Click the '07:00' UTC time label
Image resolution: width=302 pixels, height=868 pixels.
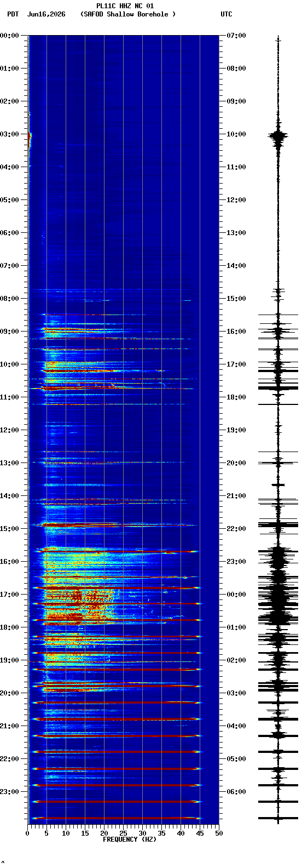(x=236, y=36)
